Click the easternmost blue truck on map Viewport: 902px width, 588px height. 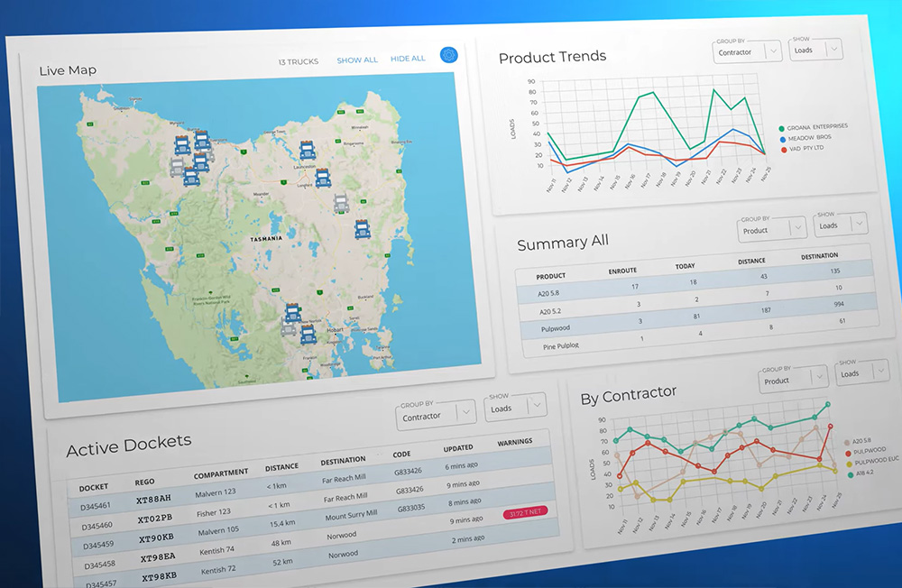[363, 229]
